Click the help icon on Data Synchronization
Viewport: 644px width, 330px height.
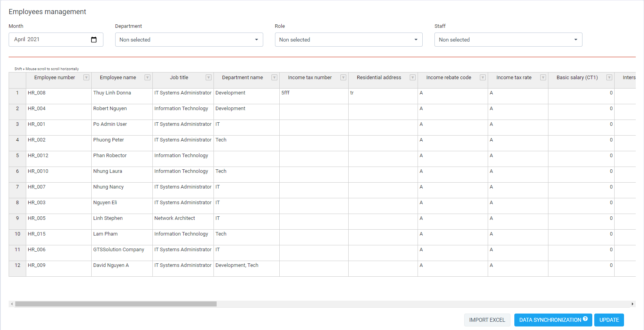585,319
